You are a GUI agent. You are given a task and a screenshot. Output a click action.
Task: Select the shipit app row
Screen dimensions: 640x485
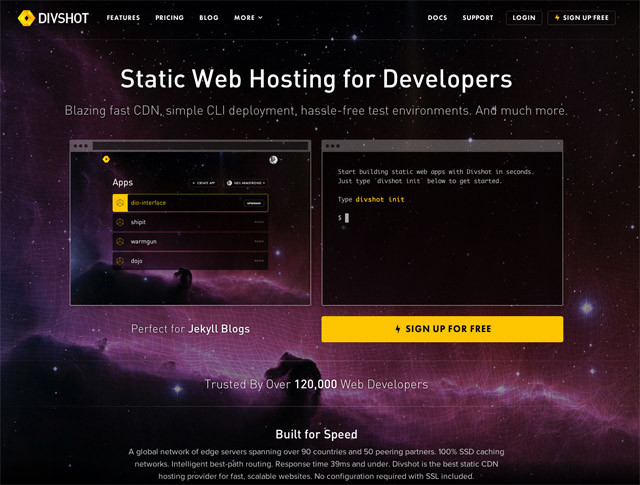point(190,222)
